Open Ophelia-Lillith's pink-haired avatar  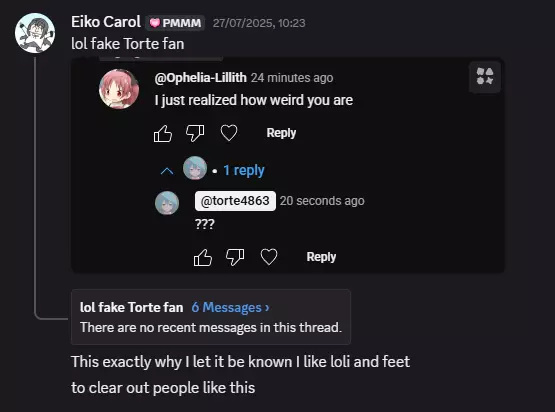[x=119, y=89]
